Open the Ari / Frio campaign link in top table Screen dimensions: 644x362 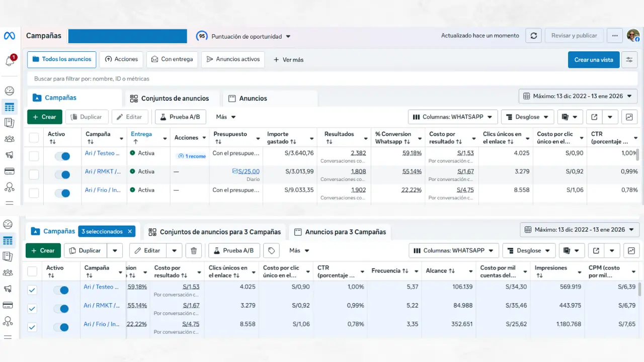[x=103, y=190]
